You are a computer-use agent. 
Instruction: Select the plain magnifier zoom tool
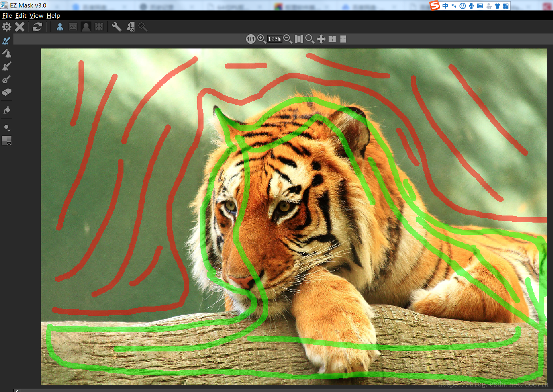pos(310,39)
